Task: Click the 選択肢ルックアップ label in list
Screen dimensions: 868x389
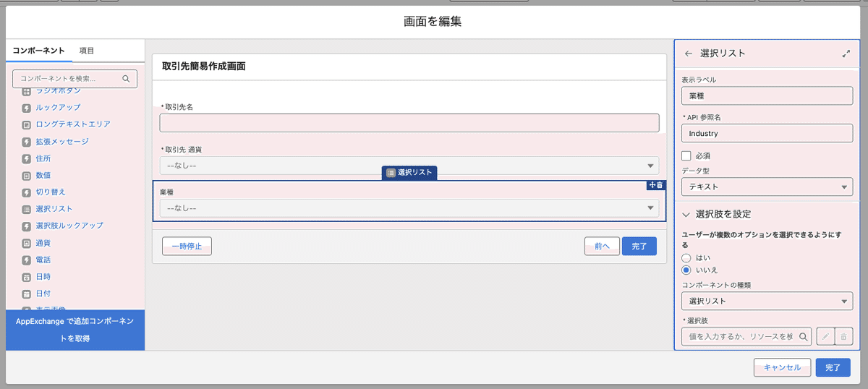Action: [69, 226]
